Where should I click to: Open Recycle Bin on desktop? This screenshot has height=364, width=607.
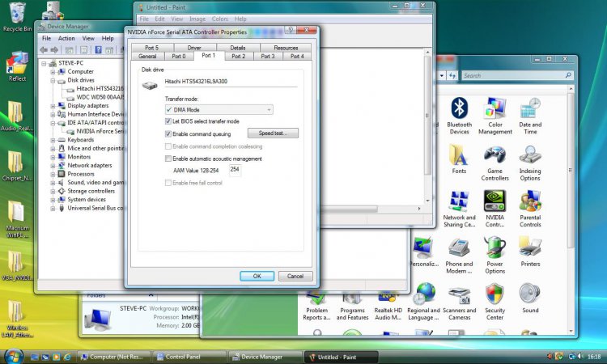click(x=17, y=17)
